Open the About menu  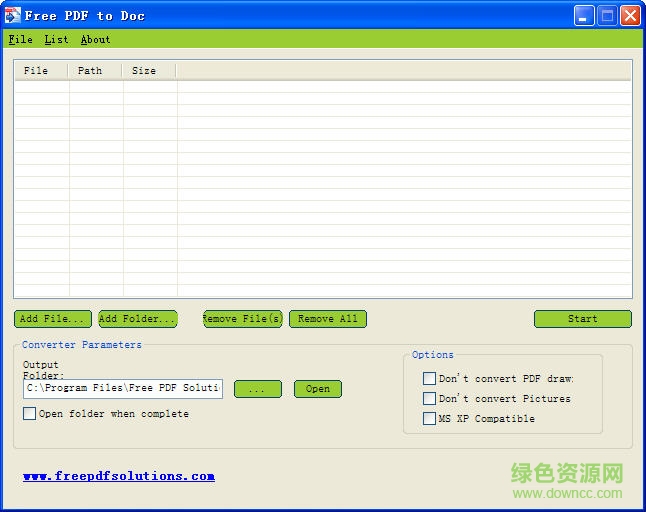pyautogui.click(x=95, y=40)
